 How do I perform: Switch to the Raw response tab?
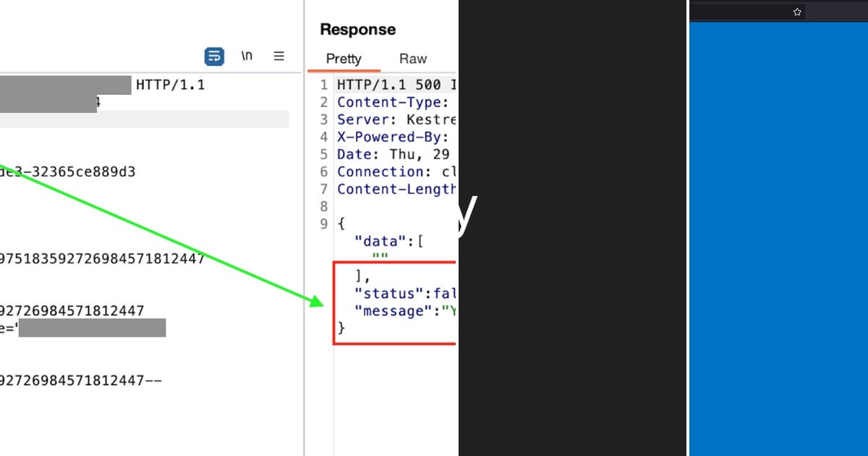tap(412, 59)
